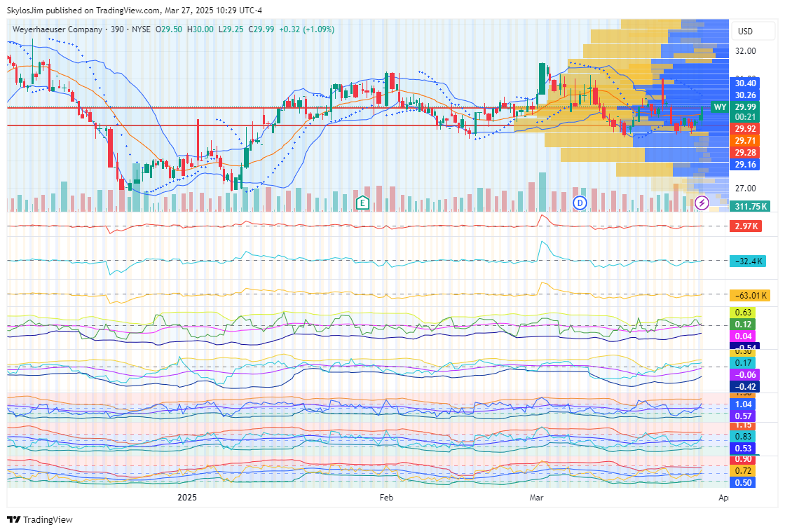Image resolution: width=785 pixels, height=532 pixels.
Task: Click the Mar label on time axis
Action: [537, 498]
